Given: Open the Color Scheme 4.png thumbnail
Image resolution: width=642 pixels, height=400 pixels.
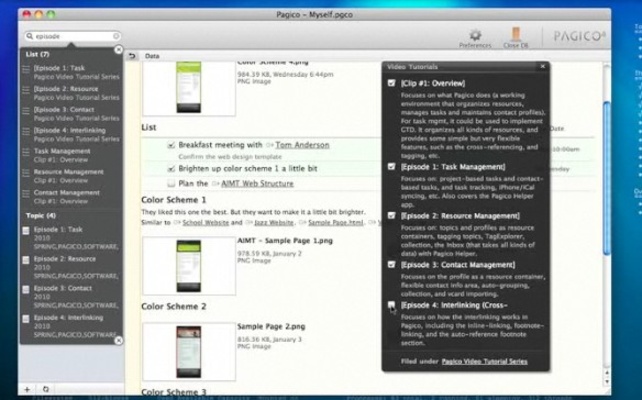Looking at the screenshot, I should 189,88.
